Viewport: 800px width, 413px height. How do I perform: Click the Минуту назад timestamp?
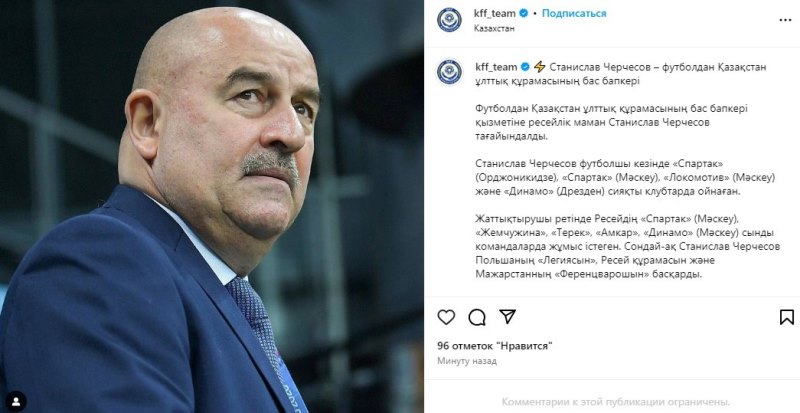click(x=467, y=361)
